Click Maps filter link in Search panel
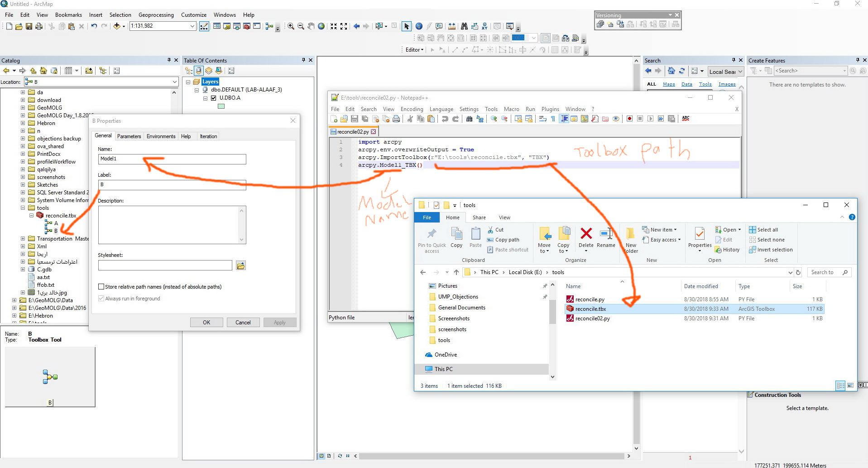This screenshot has height=468, width=868. (669, 84)
